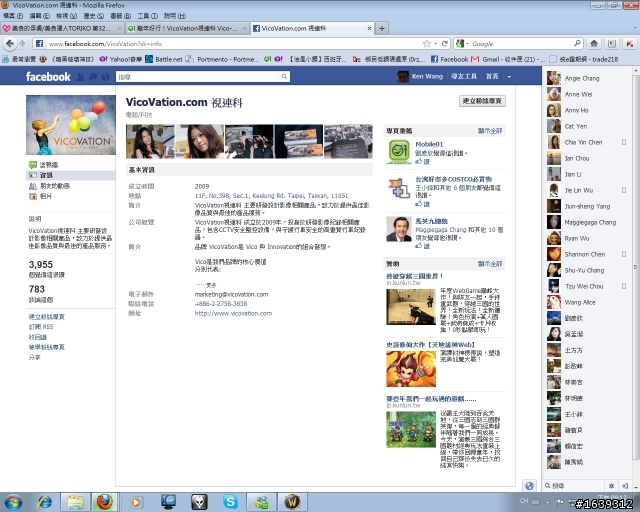Open the Windows Start menu
Screen dimensions: 640x512
(13, 502)
